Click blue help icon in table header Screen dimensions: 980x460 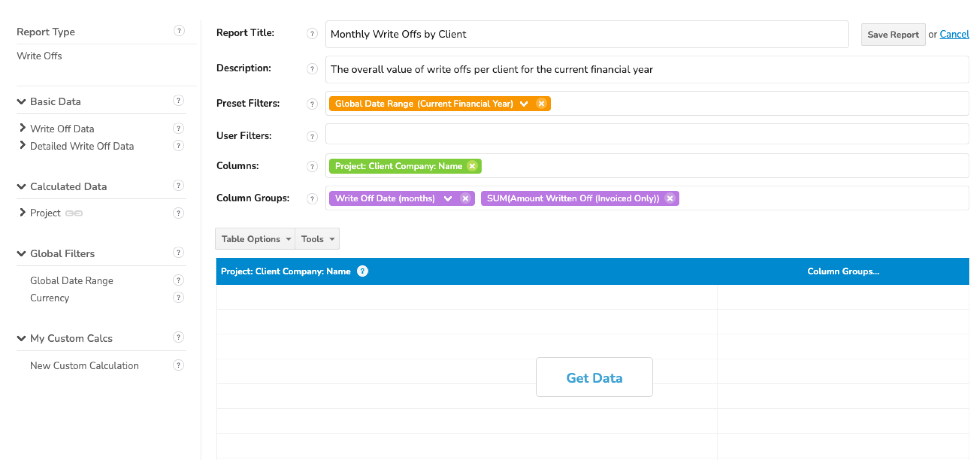(362, 271)
